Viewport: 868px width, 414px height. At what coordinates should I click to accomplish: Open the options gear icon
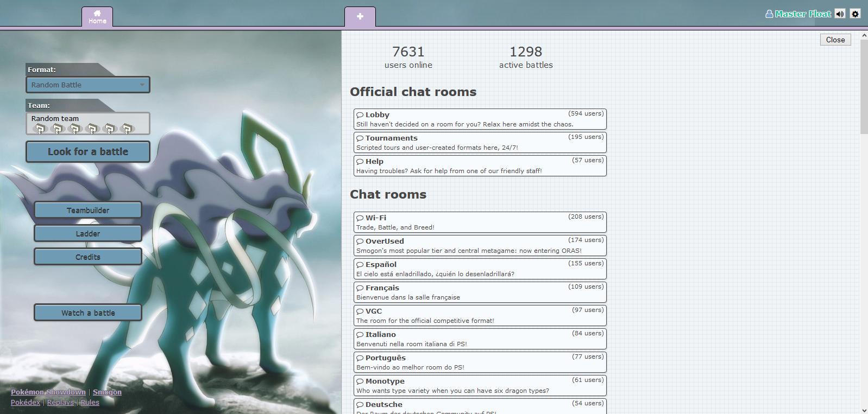(856, 14)
